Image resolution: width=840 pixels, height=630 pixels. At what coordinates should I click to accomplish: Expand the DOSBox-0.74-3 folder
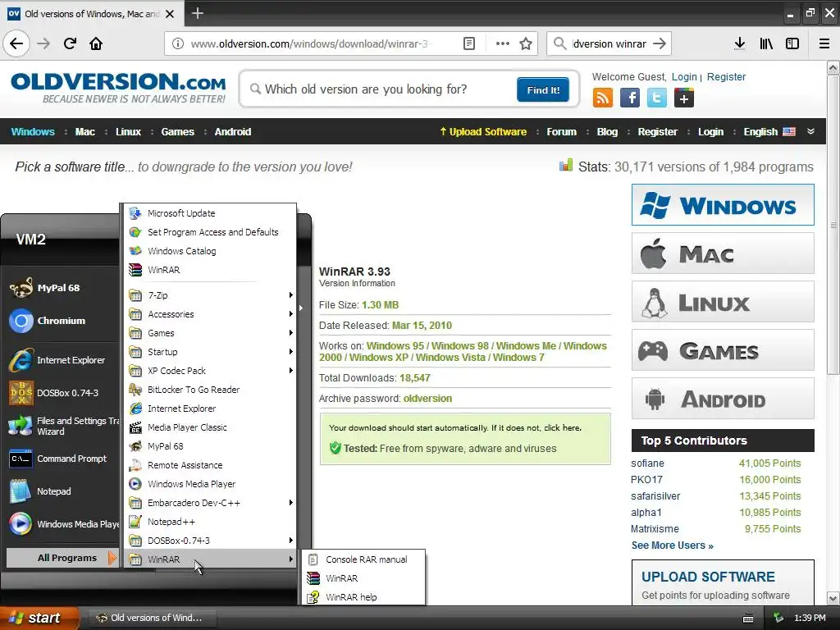click(x=211, y=540)
